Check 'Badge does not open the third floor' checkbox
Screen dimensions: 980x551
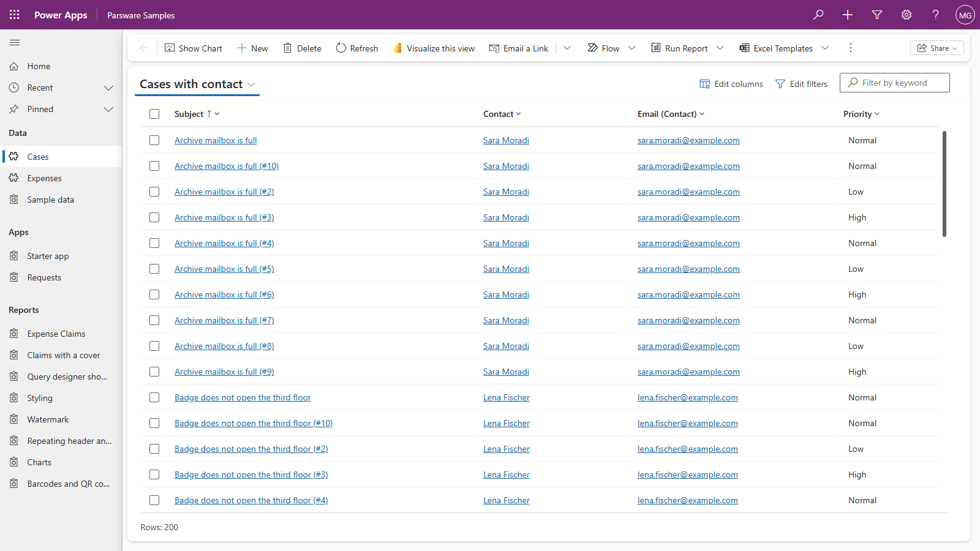click(x=154, y=397)
